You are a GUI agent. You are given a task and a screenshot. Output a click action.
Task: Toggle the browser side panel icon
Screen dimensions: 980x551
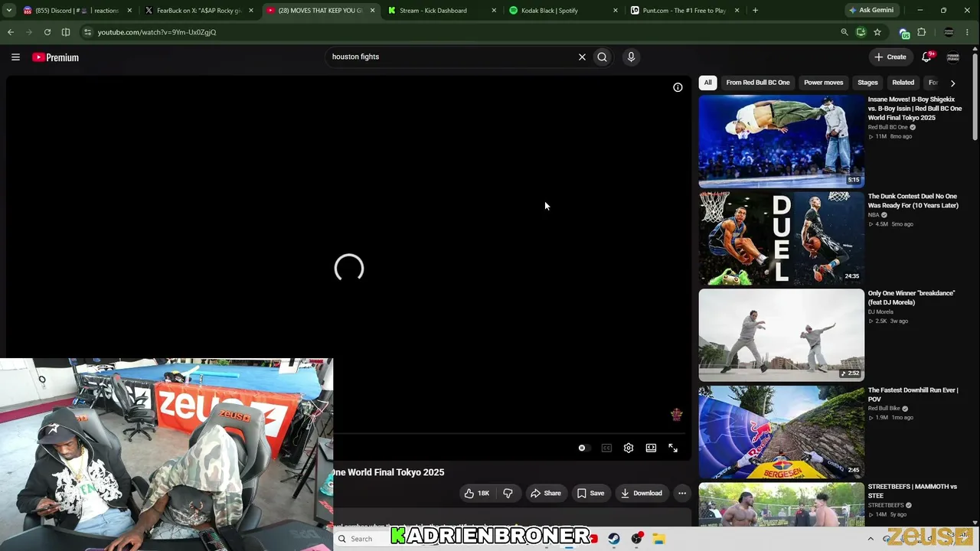66,32
